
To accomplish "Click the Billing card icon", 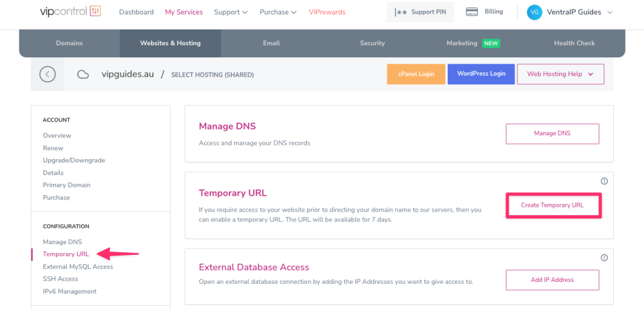I will (472, 11).
